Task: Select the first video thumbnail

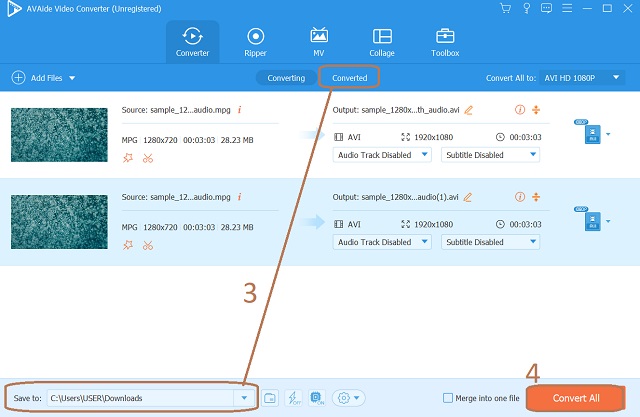Action: [59, 135]
